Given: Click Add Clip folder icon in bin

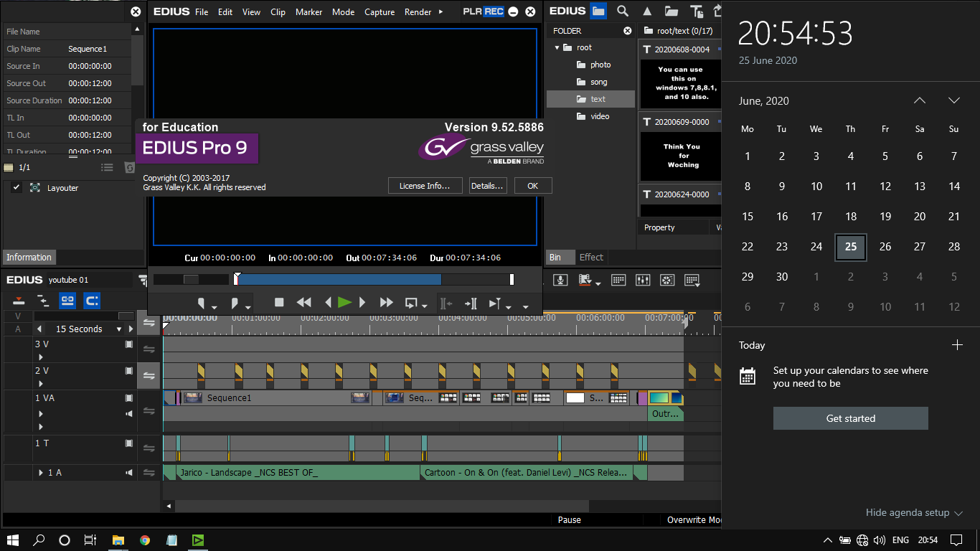Looking at the screenshot, I should click(672, 11).
